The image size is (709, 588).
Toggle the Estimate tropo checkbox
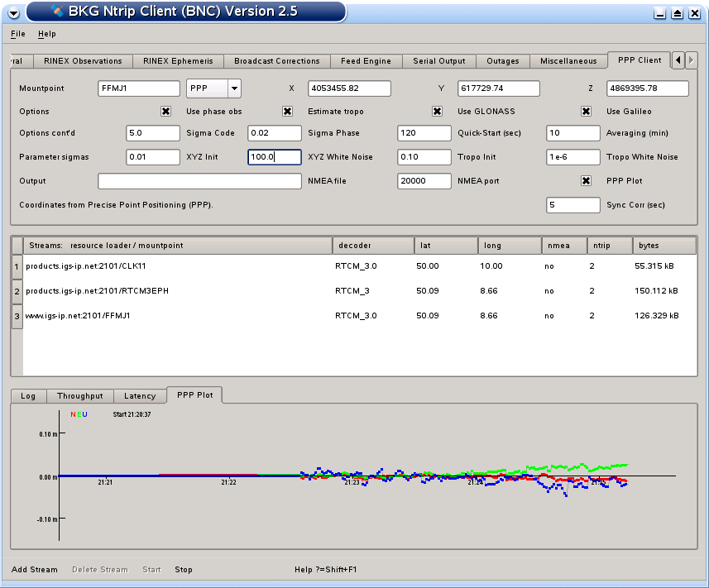click(x=287, y=112)
